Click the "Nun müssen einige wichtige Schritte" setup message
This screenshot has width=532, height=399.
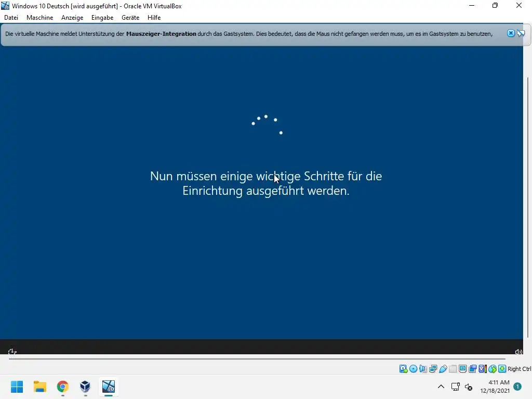tap(266, 183)
